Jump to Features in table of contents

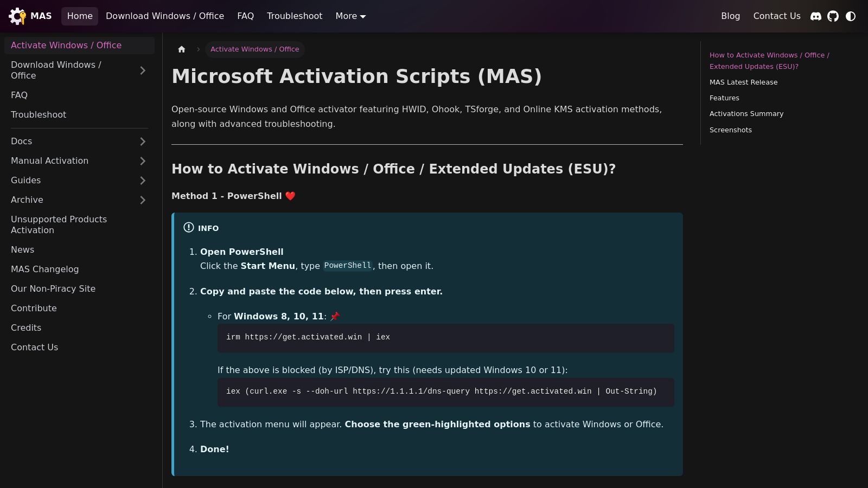[x=724, y=98]
